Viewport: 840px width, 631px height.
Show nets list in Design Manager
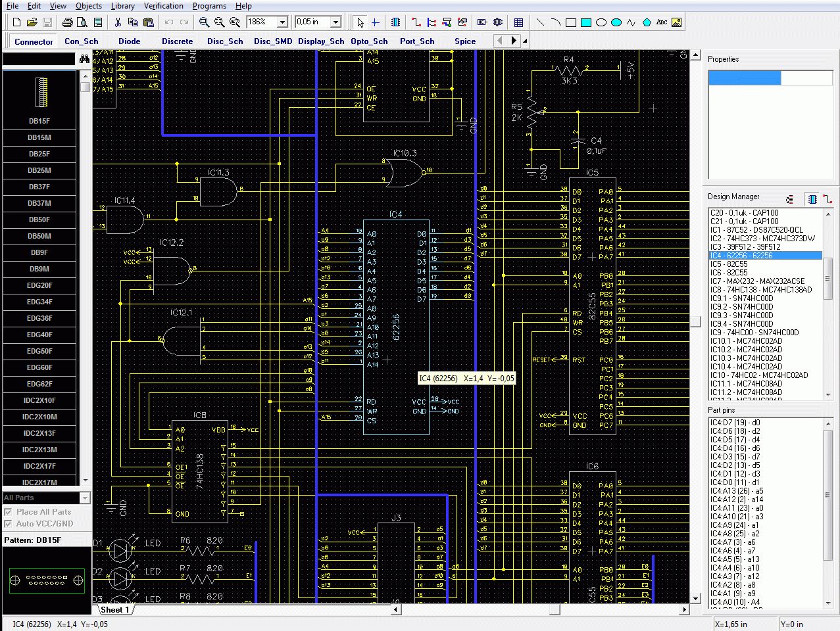point(828,199)
